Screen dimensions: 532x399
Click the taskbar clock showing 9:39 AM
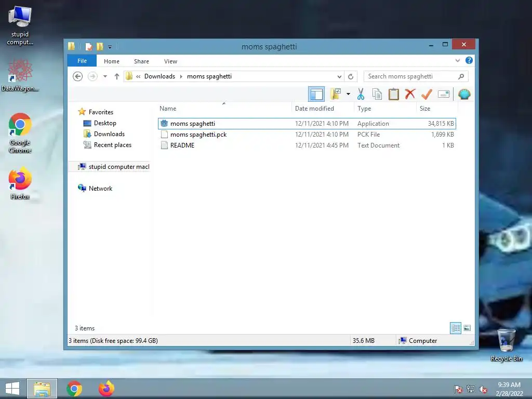(509, 389)
